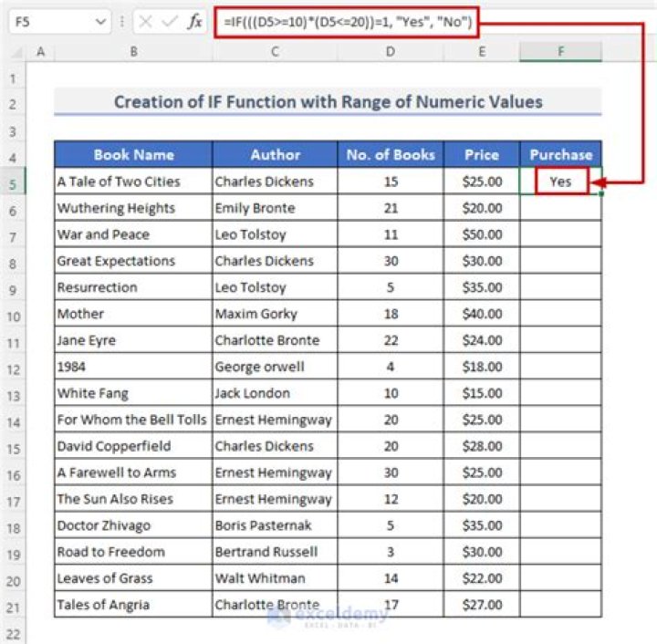This screenshot has width=657, height=644.
Task: Select column A header
Action: (x=40, y=51)
